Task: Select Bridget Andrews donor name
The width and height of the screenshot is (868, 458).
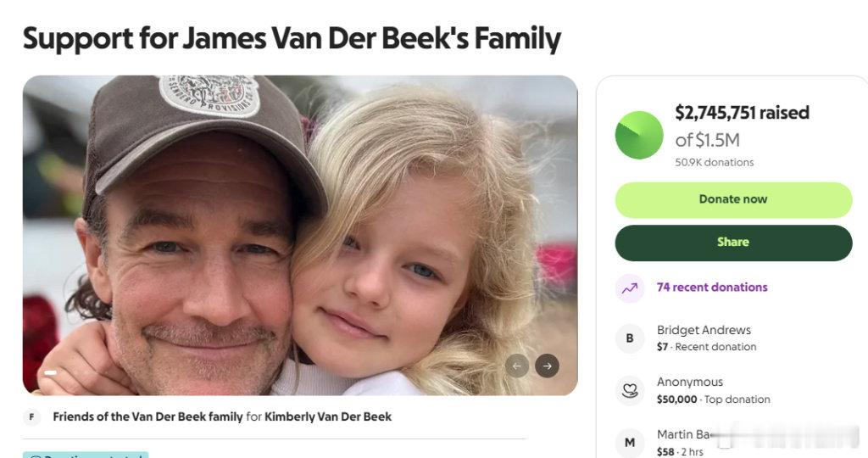Action: click(704, 330)
